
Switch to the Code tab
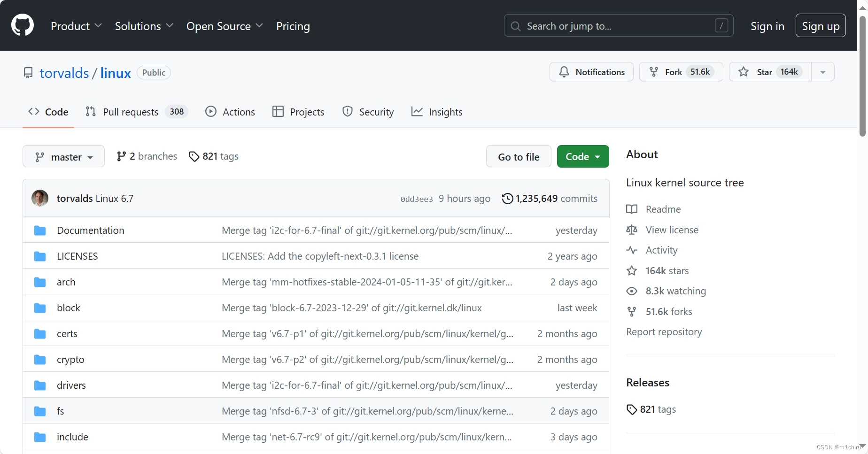click(48, 112)
